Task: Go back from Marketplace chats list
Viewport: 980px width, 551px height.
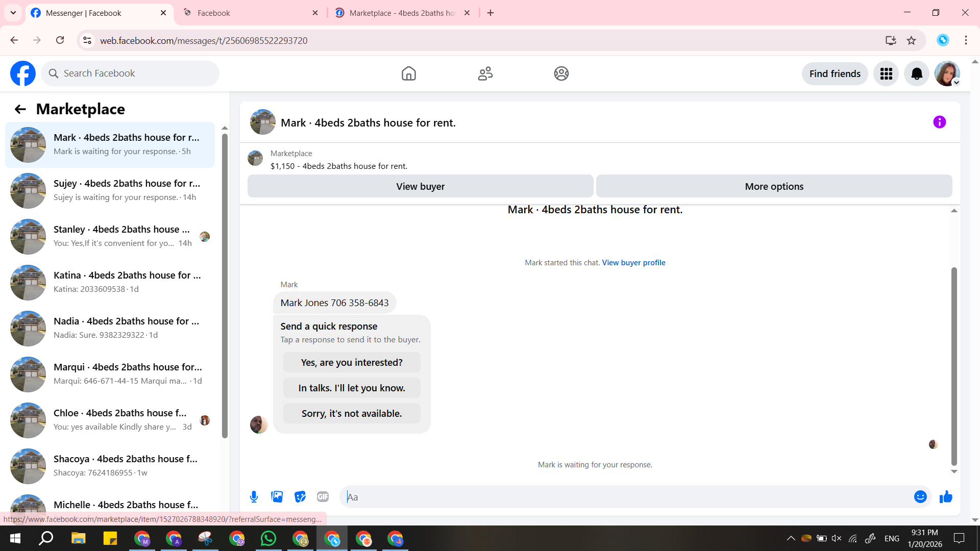Action: tap(20, 109)
